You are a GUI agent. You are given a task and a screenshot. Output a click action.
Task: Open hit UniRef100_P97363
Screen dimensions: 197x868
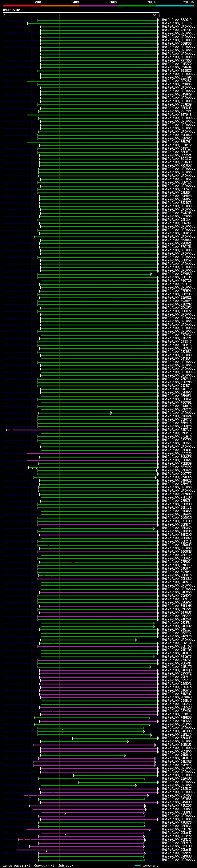[176, 61]
